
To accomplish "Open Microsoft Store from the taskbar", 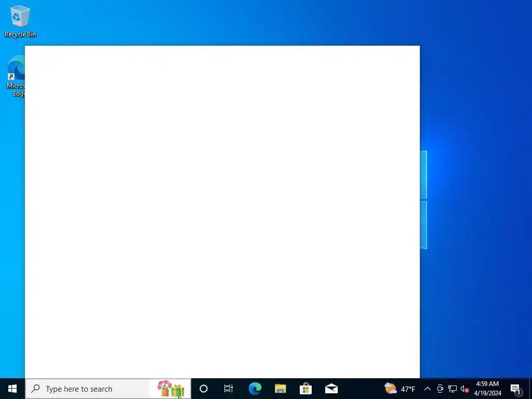I will 305,389.
